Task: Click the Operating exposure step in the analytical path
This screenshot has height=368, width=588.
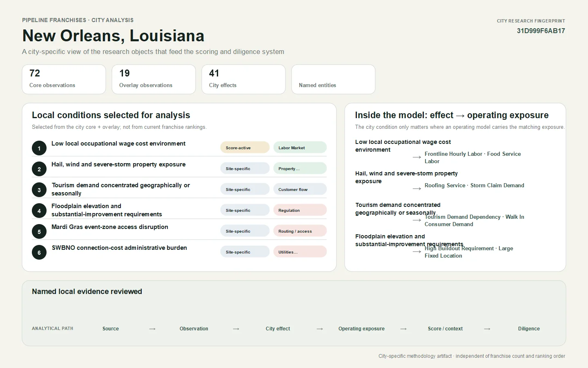Action: (x=361, y=329)
